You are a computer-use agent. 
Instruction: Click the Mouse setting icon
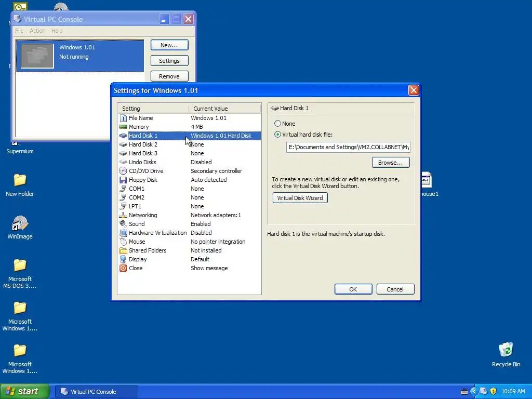[123, 242]
